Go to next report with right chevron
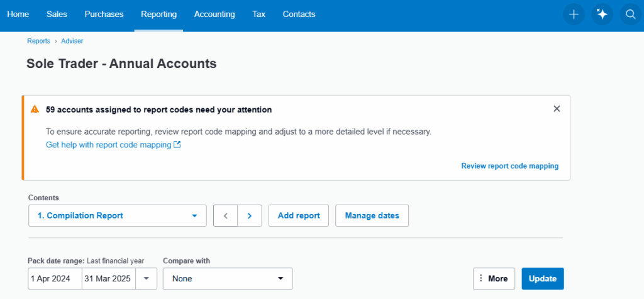The height and width of the screenshot is (299, 644). tap(250, 215)
